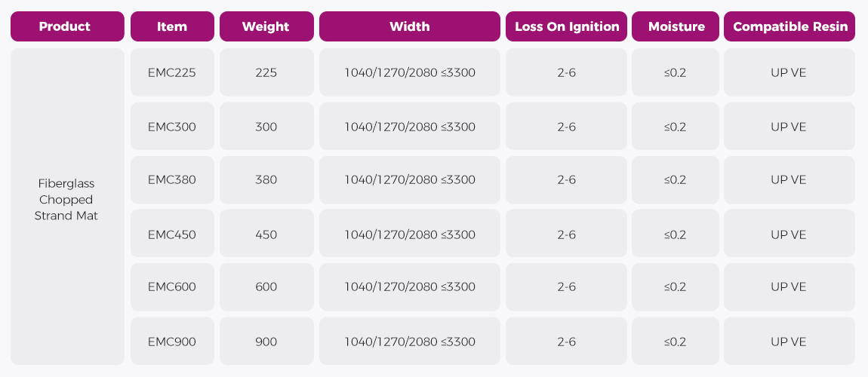Select the Weight column header

click(x=266, y=26)
